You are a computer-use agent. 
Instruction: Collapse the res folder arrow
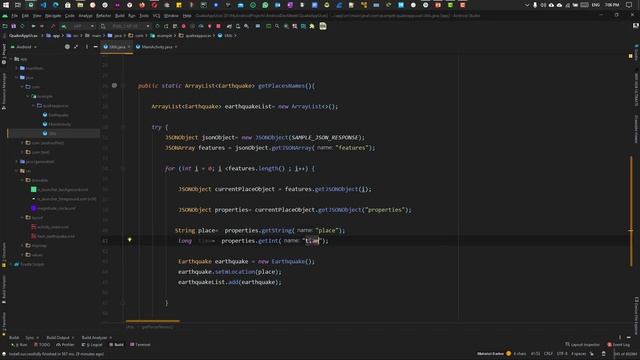click(x=17, y=171)
